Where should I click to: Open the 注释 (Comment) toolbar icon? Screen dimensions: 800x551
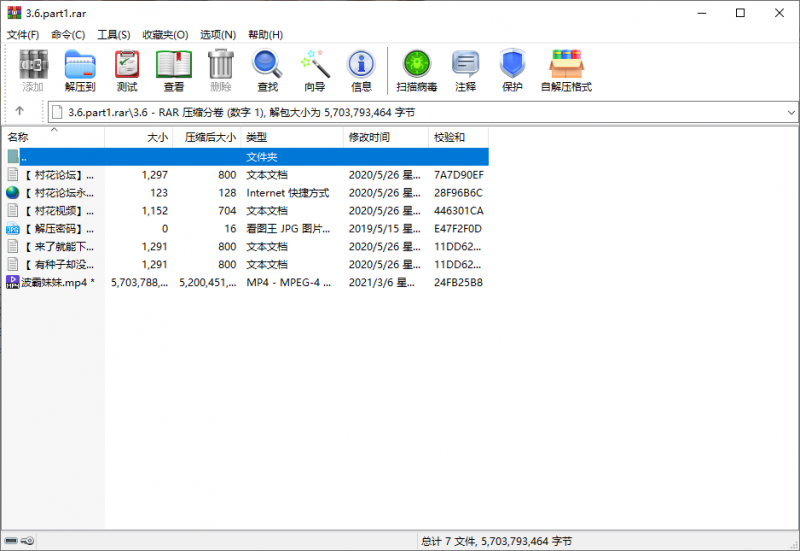465,70
